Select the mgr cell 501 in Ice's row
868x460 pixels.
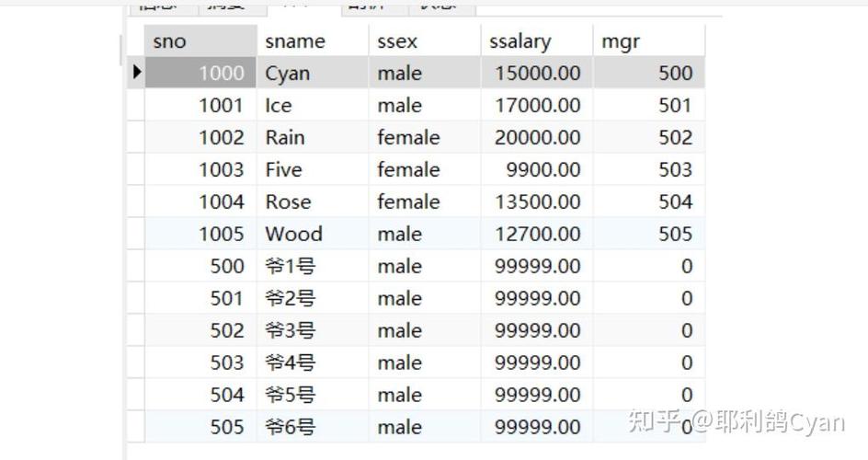pyautogui.click(x=649, y=105)
